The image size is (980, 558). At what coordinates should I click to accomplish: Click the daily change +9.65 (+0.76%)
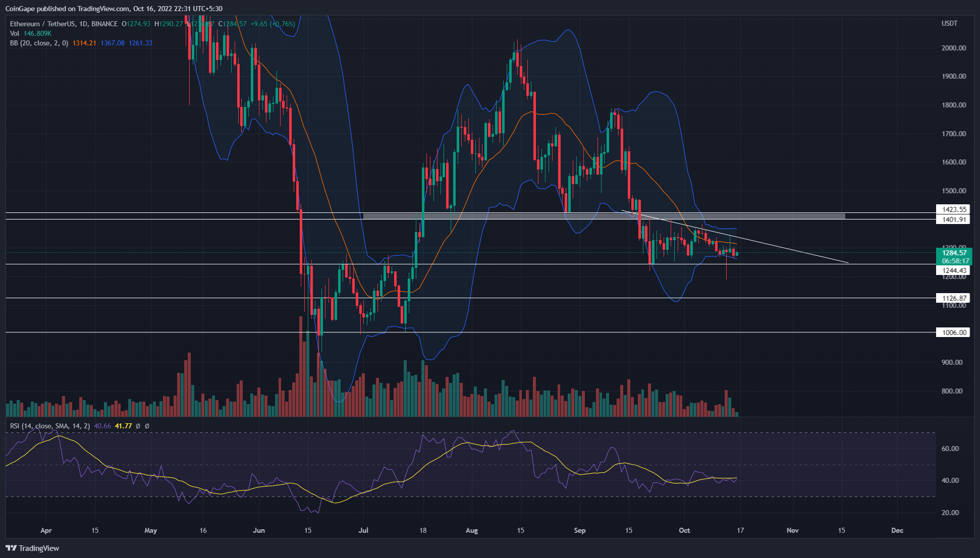tap(273, 24)
